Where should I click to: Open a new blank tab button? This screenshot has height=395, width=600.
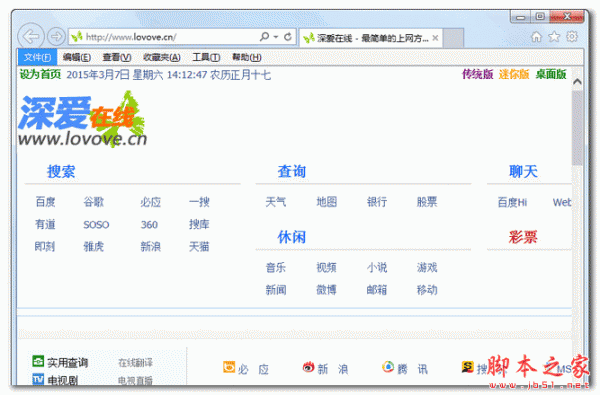pyautogui.click(x=453, y=38)
